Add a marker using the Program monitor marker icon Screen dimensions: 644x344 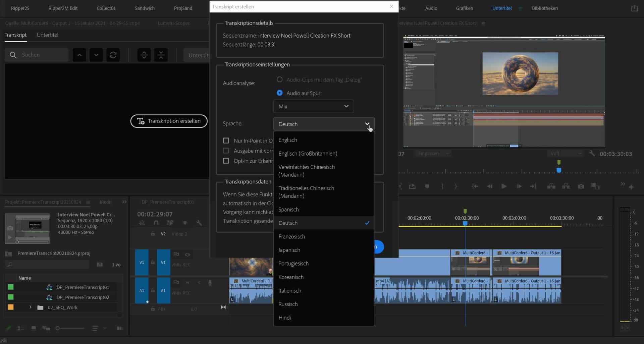[427, 187]
